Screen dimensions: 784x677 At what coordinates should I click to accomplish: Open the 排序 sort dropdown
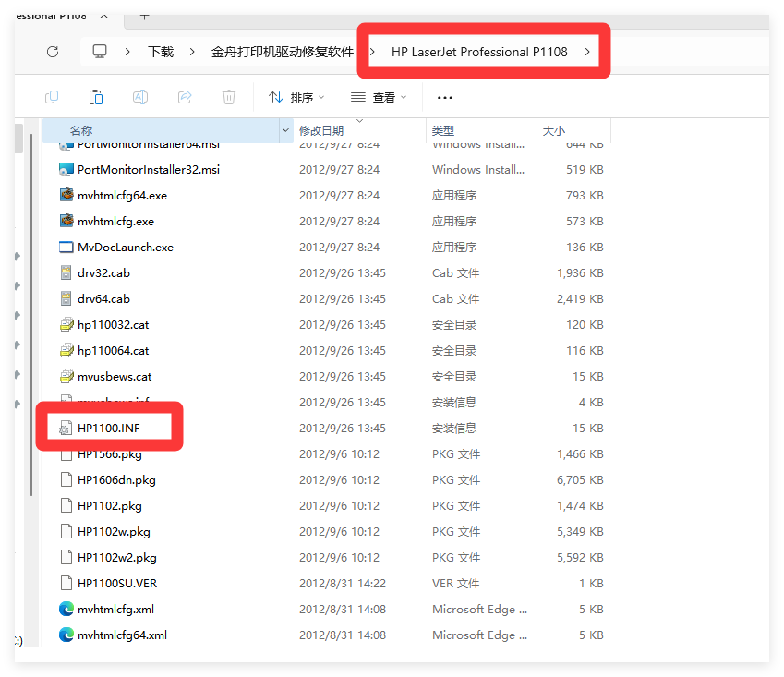(x=296, y=97)
